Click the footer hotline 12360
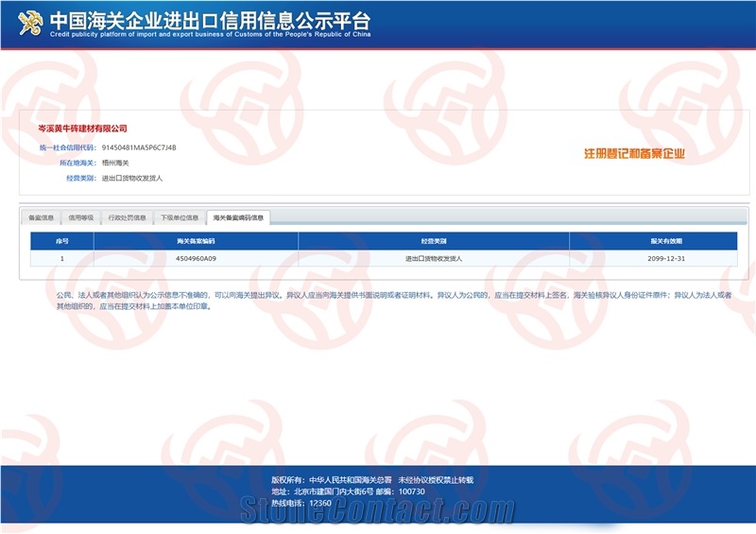Image resolution: width=756 pixels, height=534 pixels. pos(320,503)
